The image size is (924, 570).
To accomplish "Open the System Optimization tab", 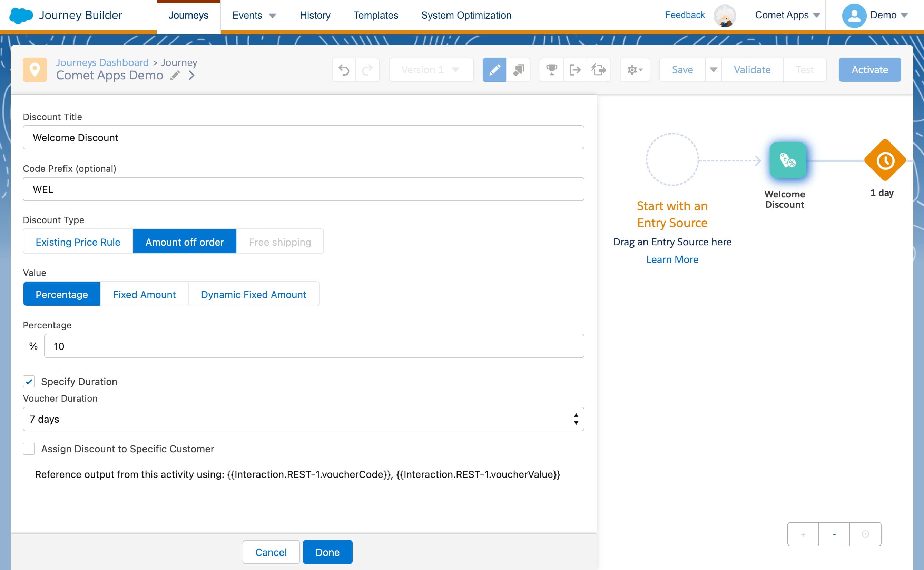I will (x=466, y=16).
